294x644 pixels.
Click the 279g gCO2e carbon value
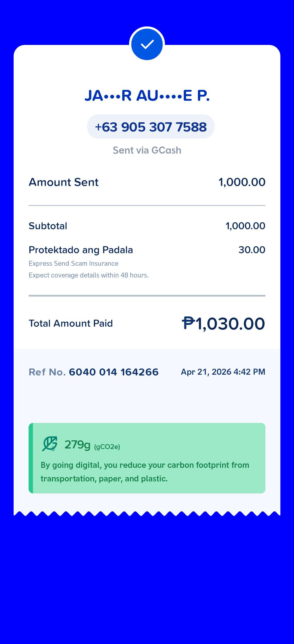92,445
